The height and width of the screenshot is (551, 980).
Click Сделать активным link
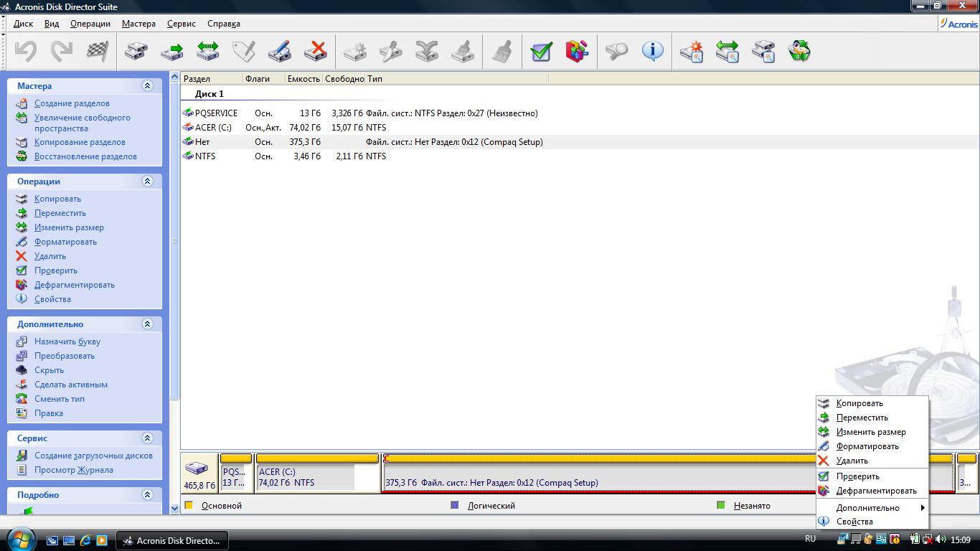71,385
